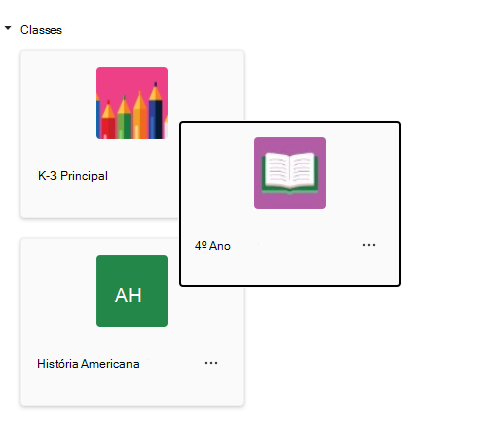Click the green pencil in K-3 image

124,120
